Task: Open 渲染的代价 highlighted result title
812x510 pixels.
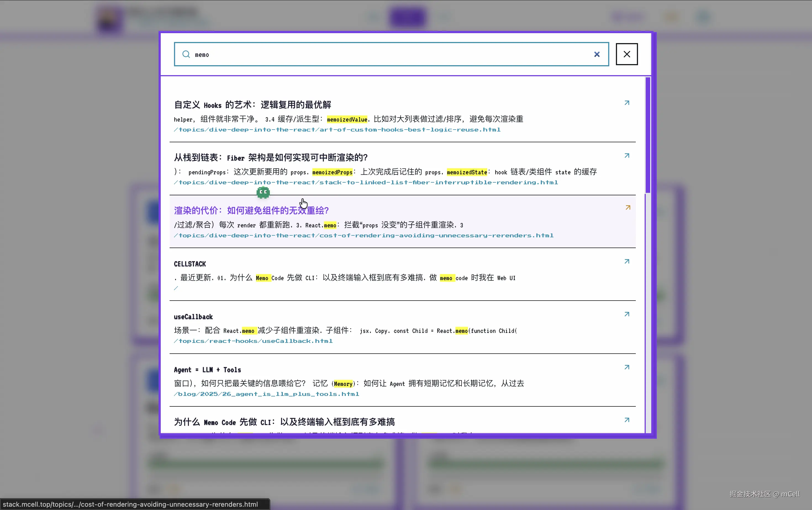Action: tap(251, 211)
